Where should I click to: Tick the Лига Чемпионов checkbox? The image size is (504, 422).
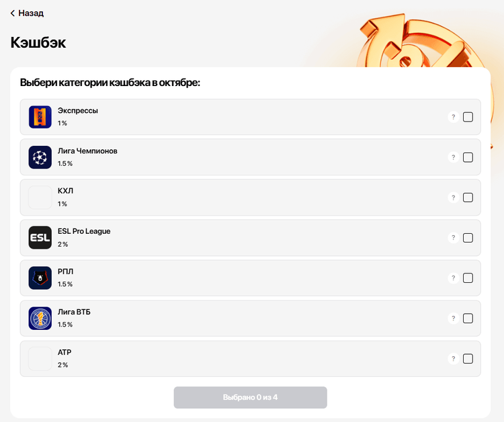(x=468, y=157)
